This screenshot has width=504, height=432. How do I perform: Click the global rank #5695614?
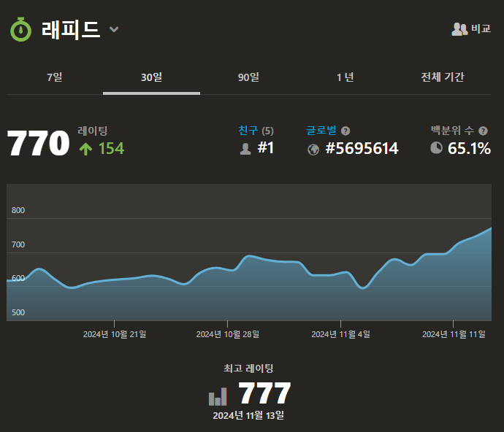tap(362, 149)
